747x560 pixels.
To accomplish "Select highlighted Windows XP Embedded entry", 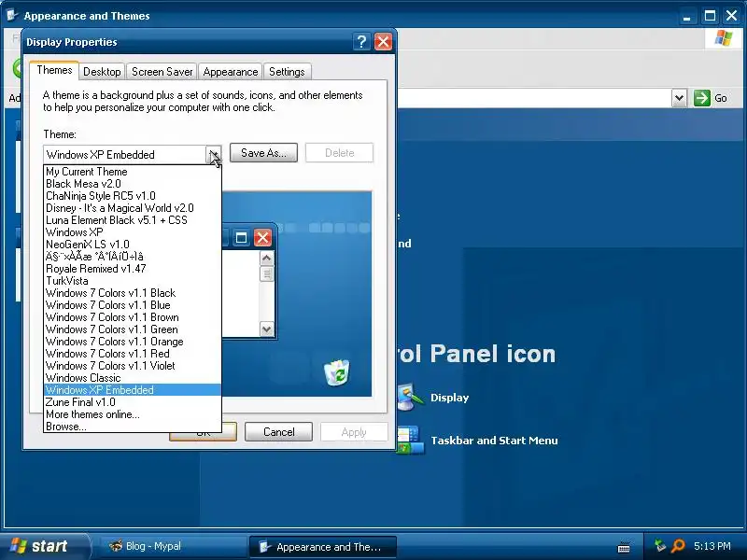I will click(133, 390).
